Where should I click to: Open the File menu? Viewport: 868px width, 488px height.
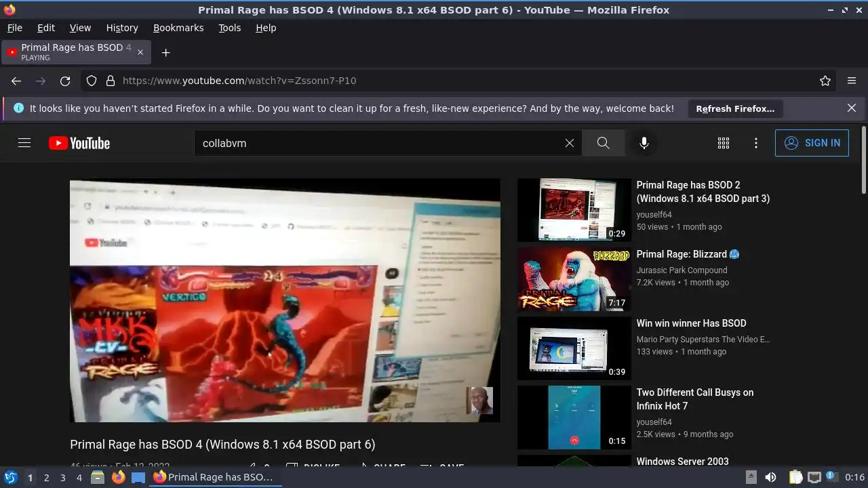[x=14, y=28]
